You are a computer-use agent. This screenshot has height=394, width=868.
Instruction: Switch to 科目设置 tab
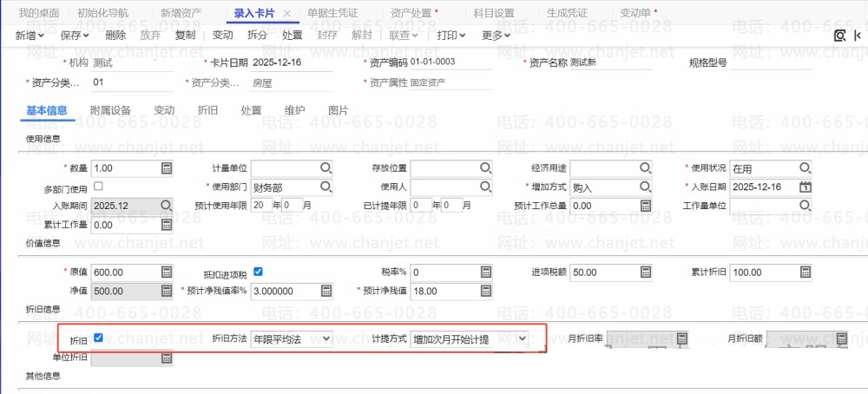494,13
